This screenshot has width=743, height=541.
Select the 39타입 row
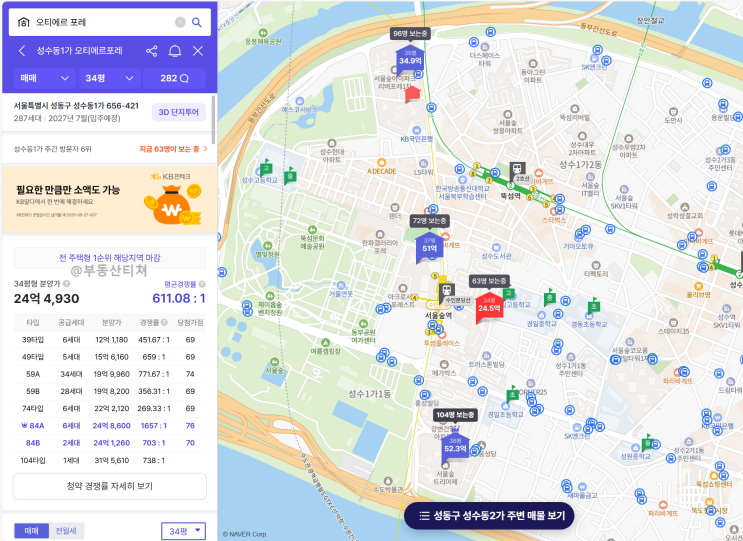[x=109, y=340]
